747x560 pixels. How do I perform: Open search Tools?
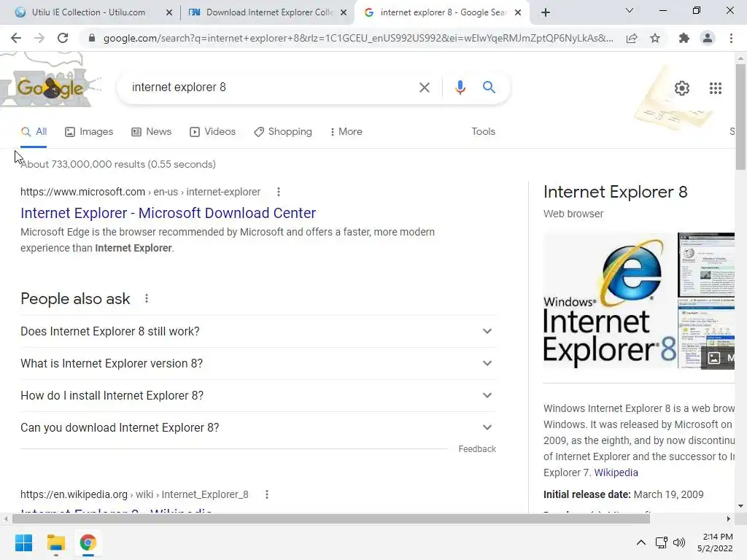483,132
